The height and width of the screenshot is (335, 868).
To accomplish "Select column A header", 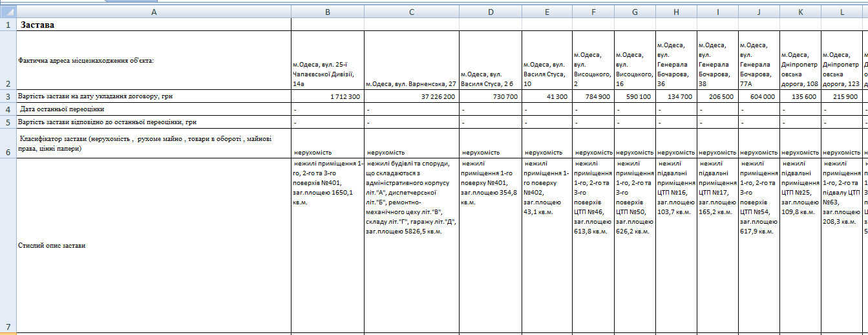I will click(153, 11).
